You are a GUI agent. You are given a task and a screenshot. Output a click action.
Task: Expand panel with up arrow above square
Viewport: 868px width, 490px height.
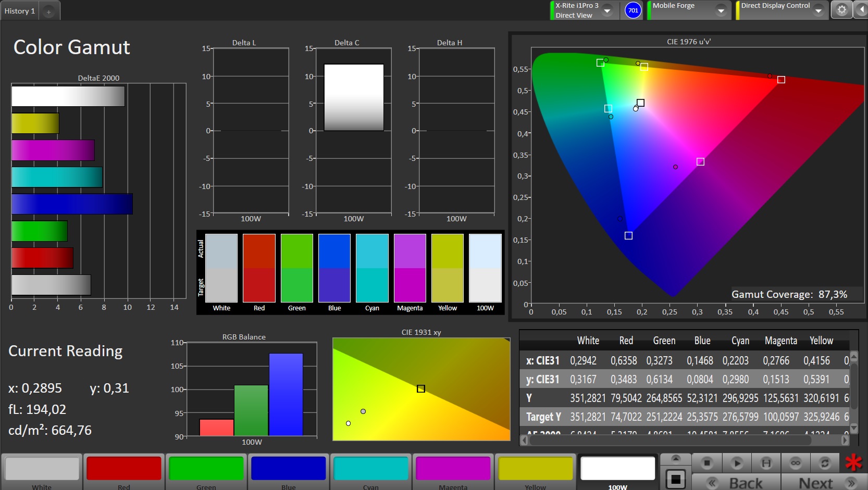tap(675, 459)
